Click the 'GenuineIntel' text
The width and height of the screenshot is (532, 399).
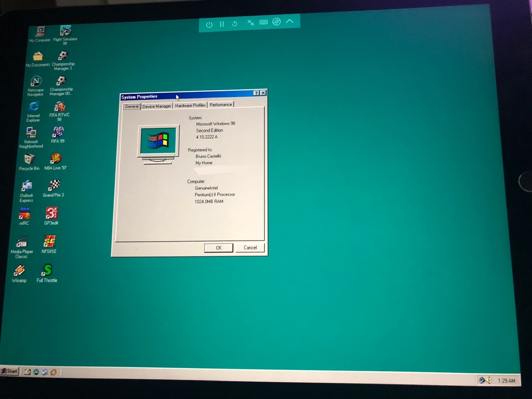(206, 188)
